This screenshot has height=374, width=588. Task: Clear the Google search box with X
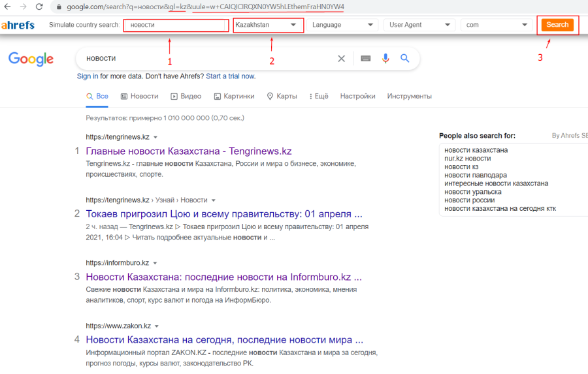(x=341, y=59)
